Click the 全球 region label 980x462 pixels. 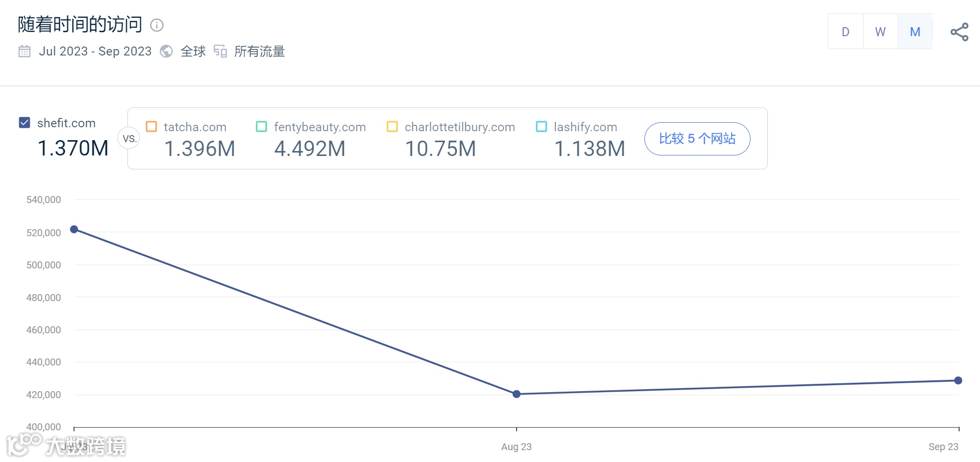193,51
